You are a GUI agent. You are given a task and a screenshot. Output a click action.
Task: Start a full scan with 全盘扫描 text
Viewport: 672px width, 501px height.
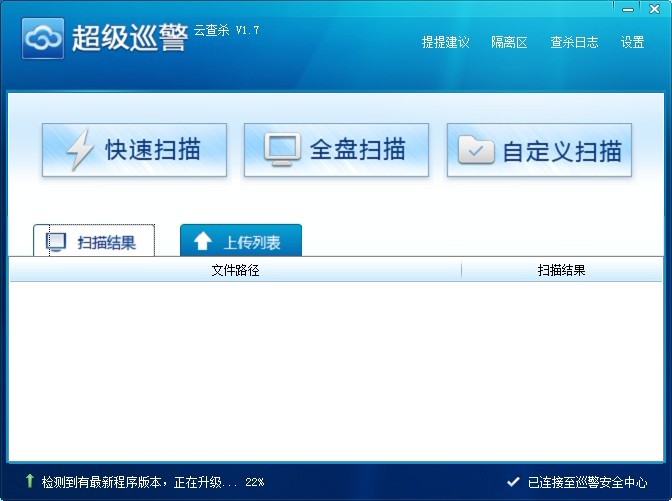point(357,150)
